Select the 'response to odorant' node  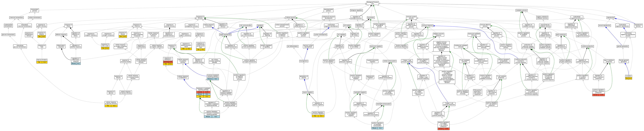click(123, 34)
